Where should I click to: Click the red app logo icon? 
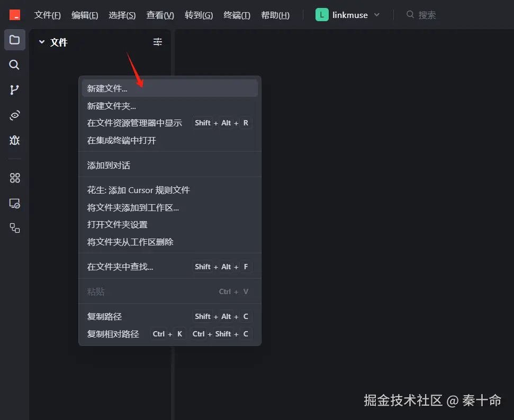(x=15, y=15)
